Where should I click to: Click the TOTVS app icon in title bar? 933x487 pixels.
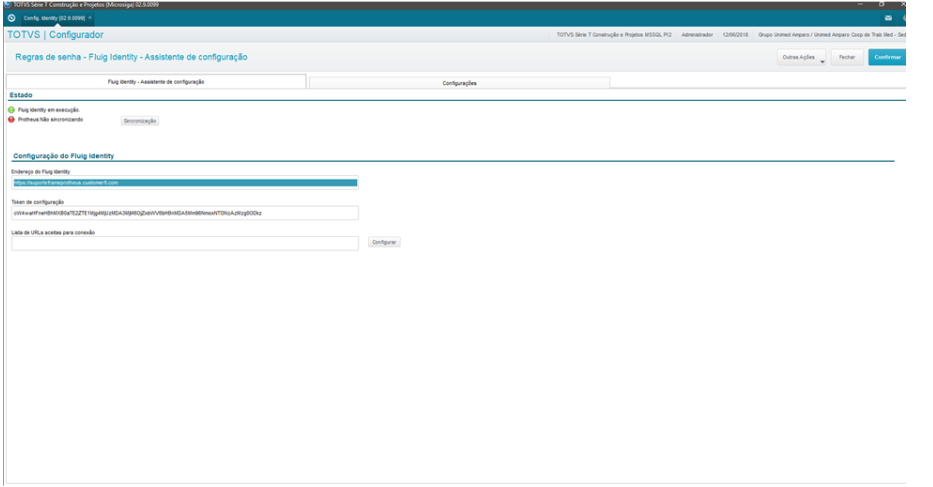pos(8,4)
